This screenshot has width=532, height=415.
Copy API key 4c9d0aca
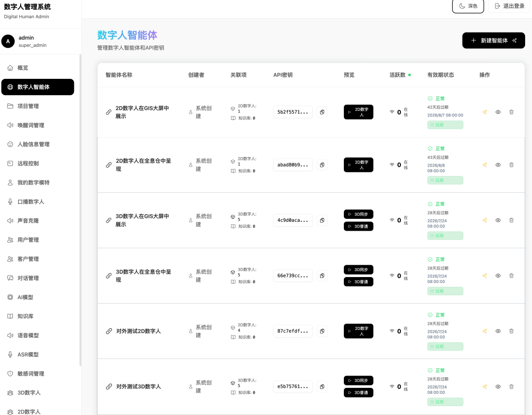point(322,220)
